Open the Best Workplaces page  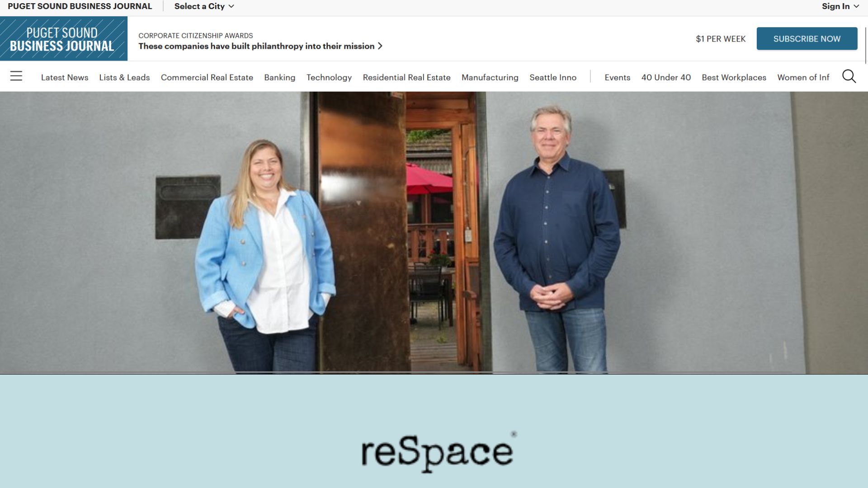(734, 77)
